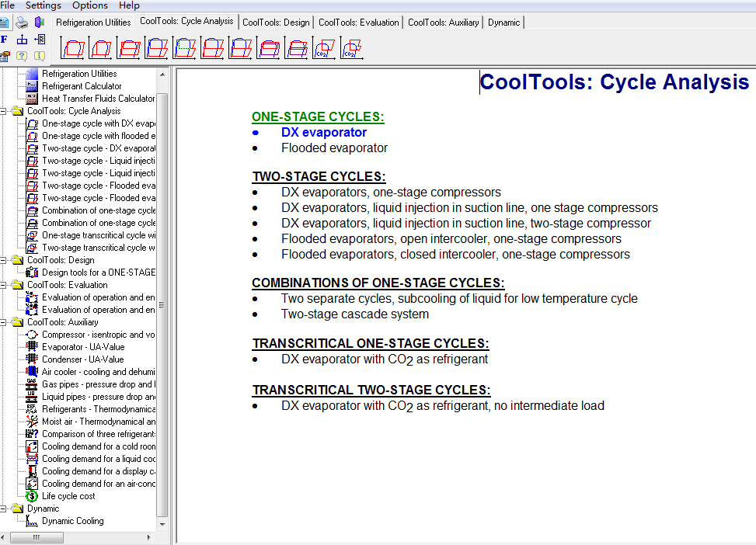Viewport: 756px width, 545px height.
Task: Click the printer icon in the toolbar
Action: 22,23
